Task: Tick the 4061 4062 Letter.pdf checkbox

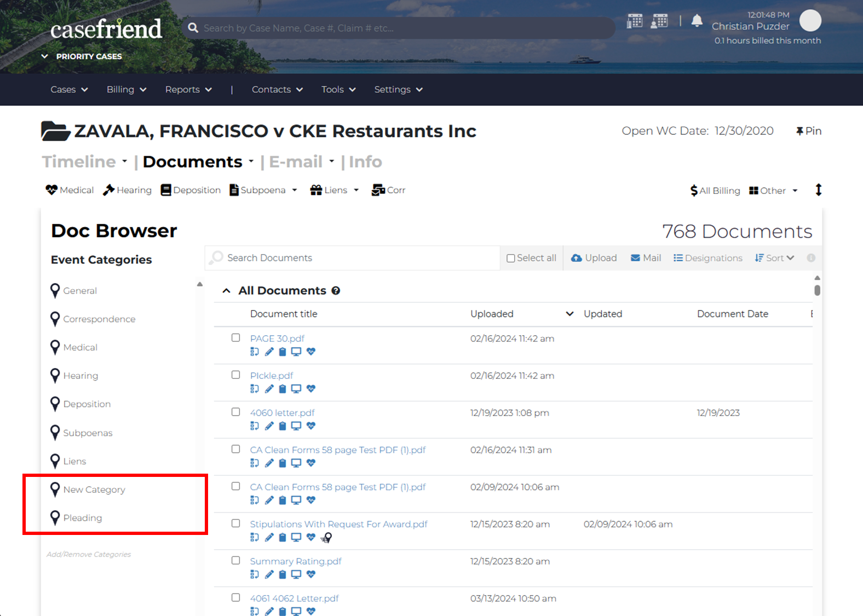Action: [235, 597]
